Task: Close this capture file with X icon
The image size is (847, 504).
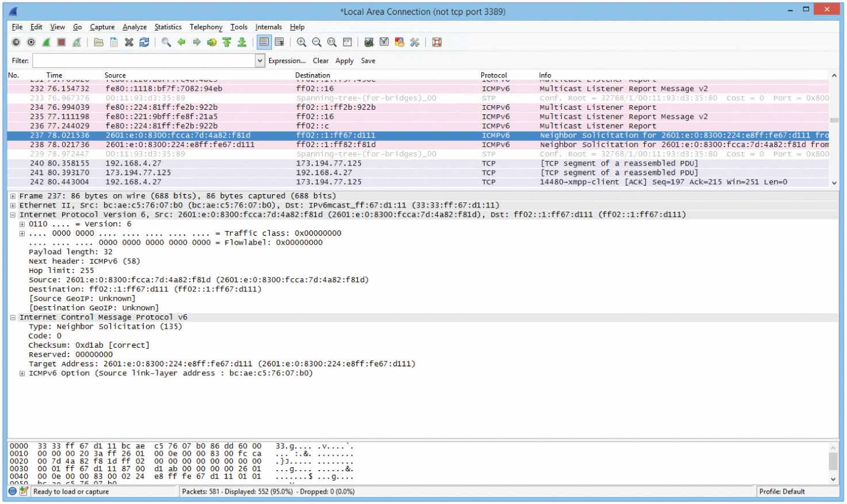Action: (x=129, y=42)
